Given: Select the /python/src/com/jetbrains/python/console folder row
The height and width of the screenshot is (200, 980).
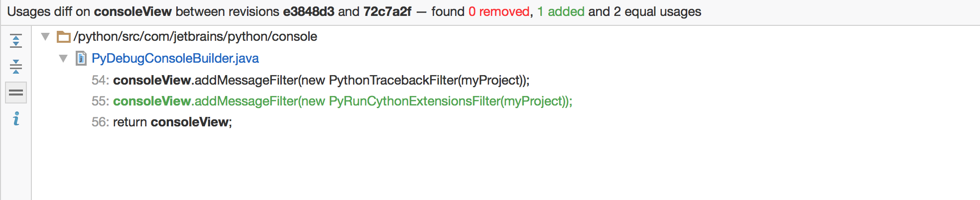Looking at the screenshot, I should pyautogui.click(x=195, y=36).
